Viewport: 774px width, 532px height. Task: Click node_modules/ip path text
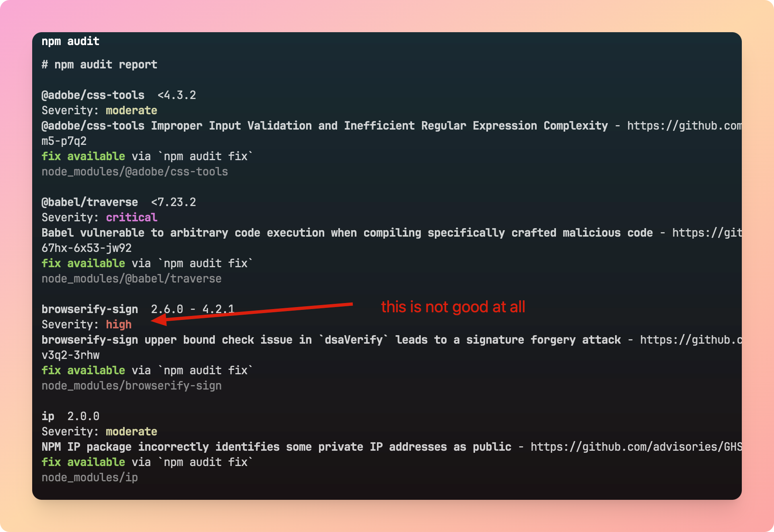click(x=90, y=477)
